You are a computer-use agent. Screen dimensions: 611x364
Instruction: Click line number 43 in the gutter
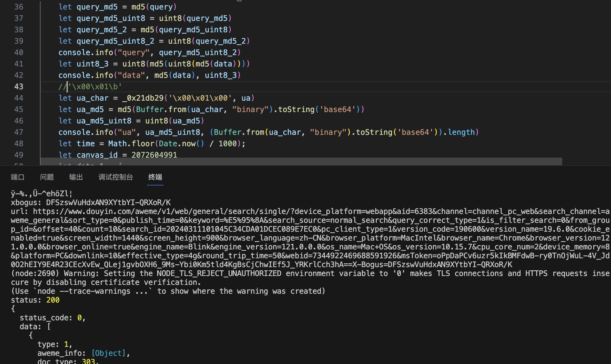click(x=19, y=86)
